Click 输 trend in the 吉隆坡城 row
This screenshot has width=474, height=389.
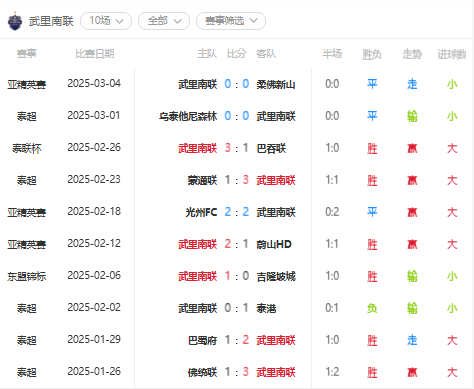pos(412,276)
